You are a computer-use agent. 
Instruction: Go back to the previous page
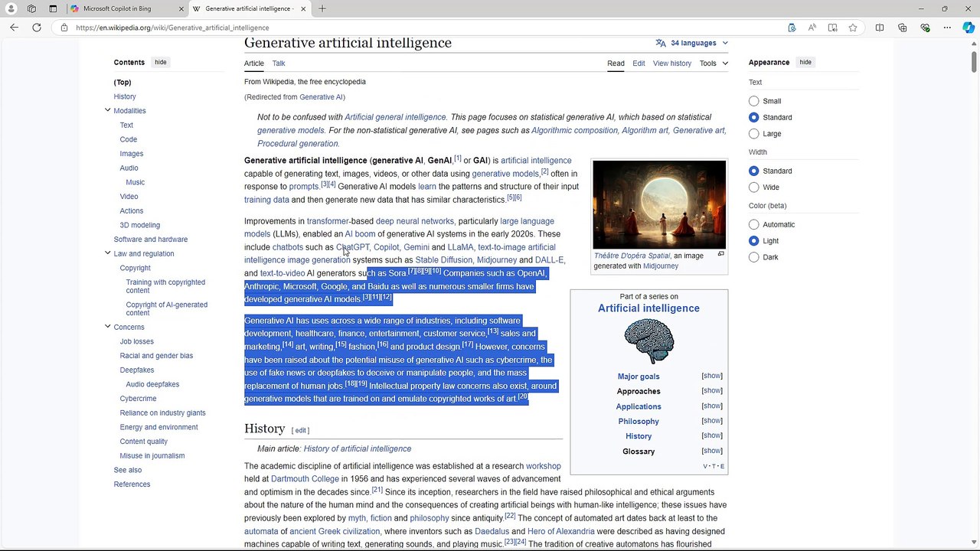14,28
